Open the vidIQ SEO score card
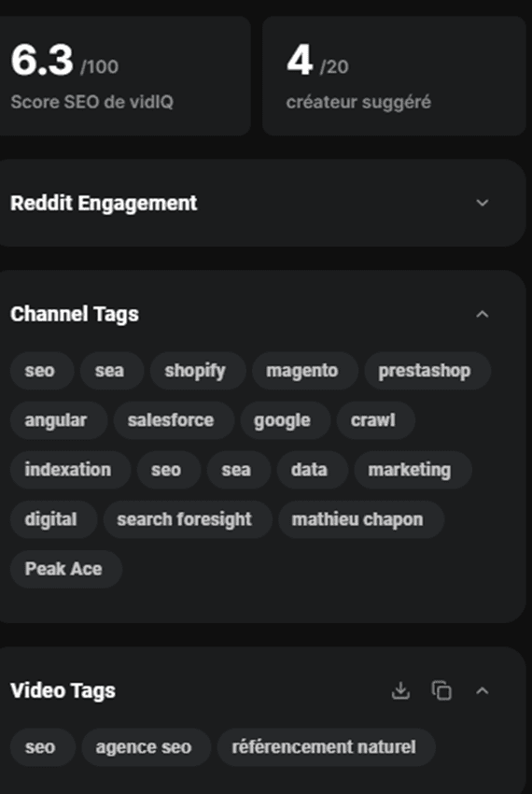The image size is (532, 794). pyautogui.click(x=124, y=76)
